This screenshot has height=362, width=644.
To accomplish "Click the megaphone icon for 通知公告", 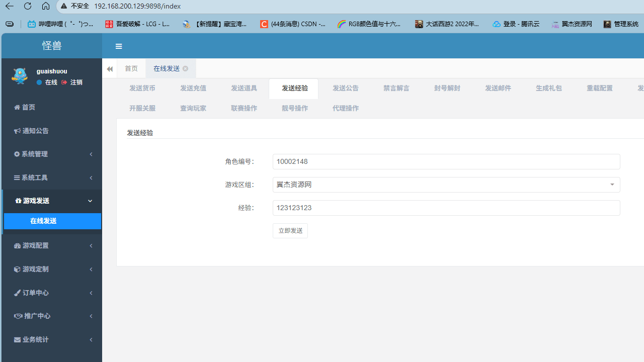I will click(17, 131).
